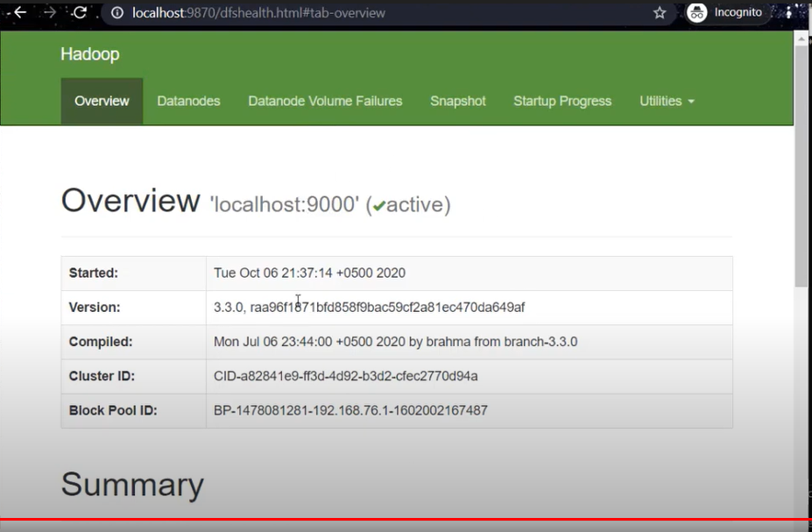The height and width of the screenshot is (532, 812).
Task: Click compiled value 'by brahma from branch-3.3.0'
Action: click(x=493, y=342)
